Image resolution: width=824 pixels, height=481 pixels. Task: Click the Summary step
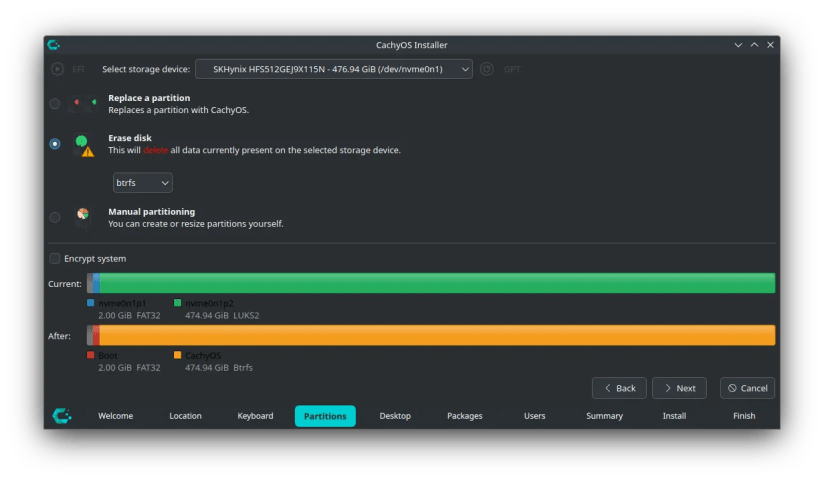pyautogui.click(x=604, y=416)
